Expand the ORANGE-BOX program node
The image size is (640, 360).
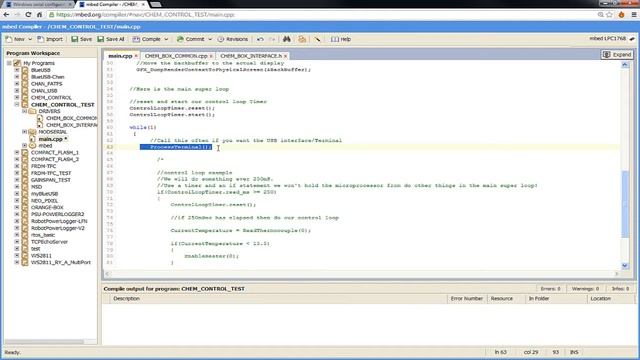click(17, 207)
